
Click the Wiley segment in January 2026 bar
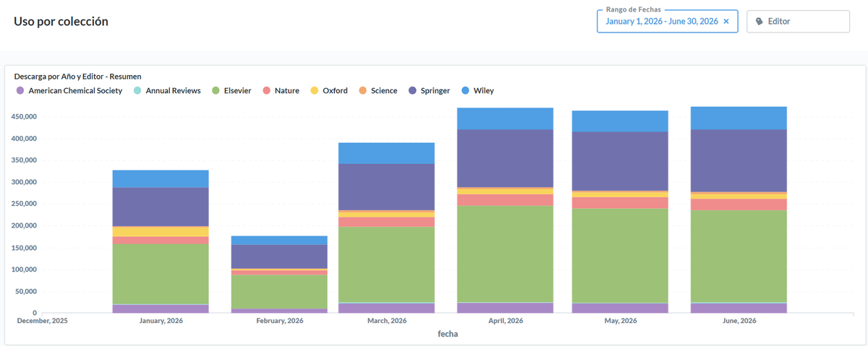tap(161, 179)
